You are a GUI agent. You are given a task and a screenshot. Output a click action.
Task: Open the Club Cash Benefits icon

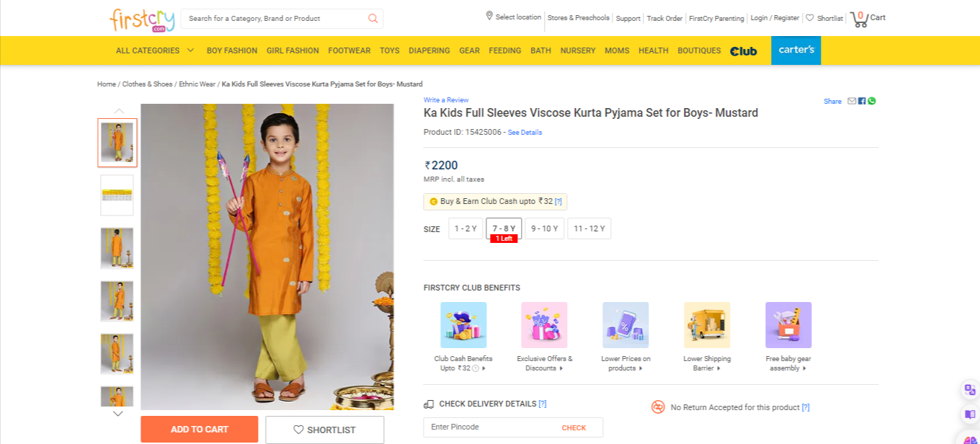click(x=463, y=325)
